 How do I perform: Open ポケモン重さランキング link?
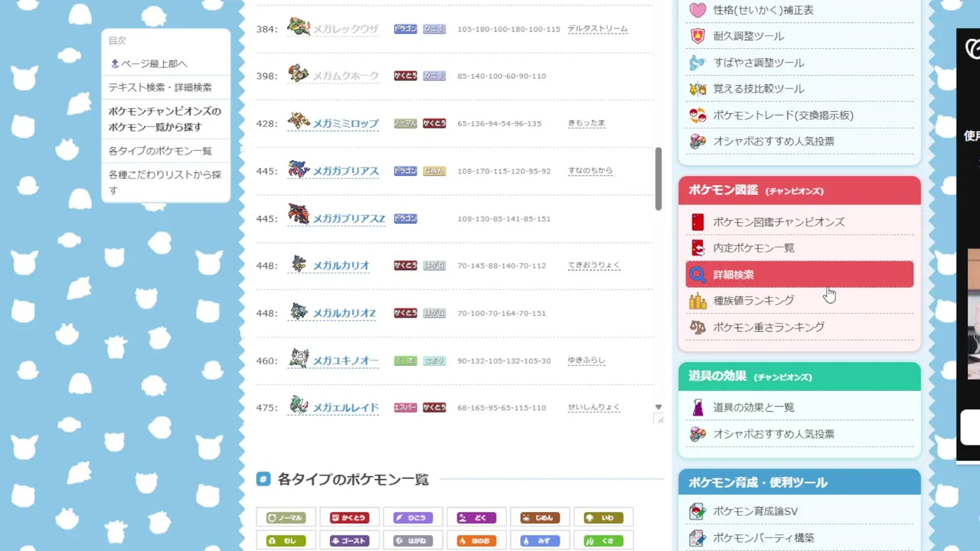(769, 328)
